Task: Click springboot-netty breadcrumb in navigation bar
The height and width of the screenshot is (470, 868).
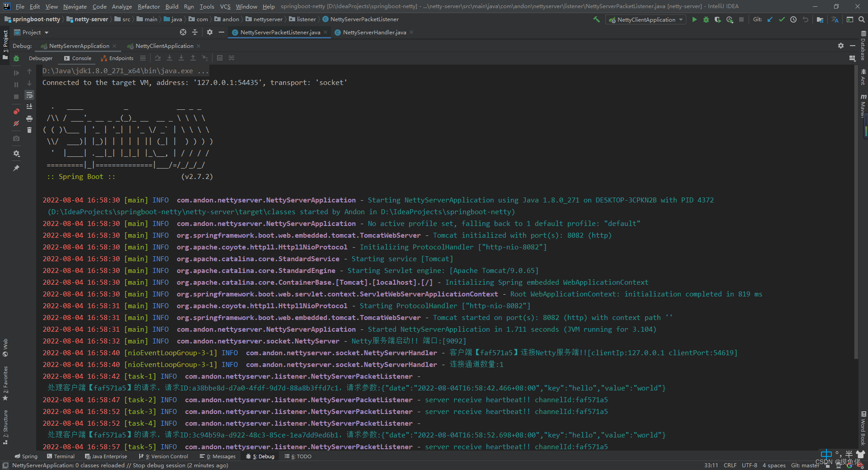Action: point(32,19)
